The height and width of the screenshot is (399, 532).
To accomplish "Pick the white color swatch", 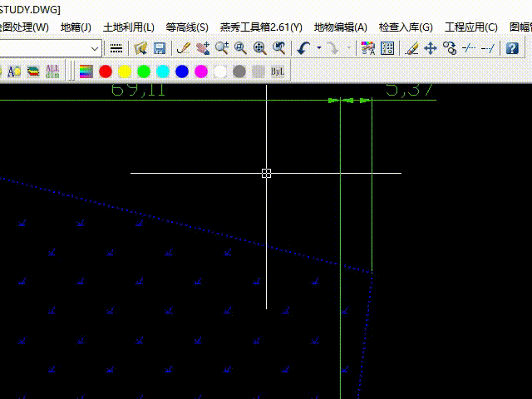I will click(x=220, y=71).
